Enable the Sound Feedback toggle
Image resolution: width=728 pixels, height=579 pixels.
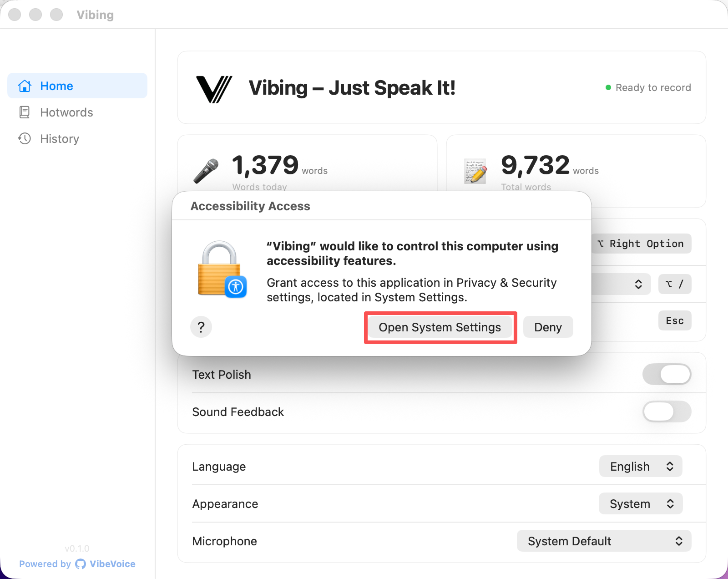pos(667,411)
